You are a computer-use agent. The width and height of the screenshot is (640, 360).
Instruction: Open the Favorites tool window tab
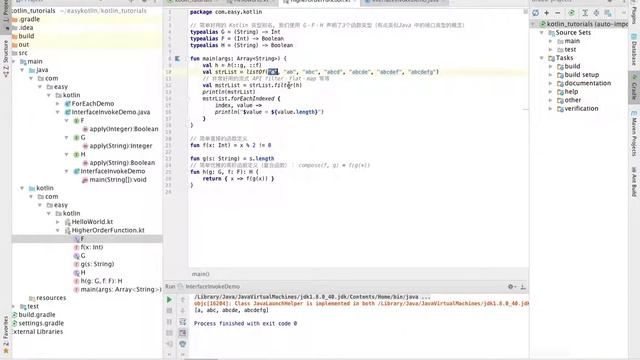(6, 334)
